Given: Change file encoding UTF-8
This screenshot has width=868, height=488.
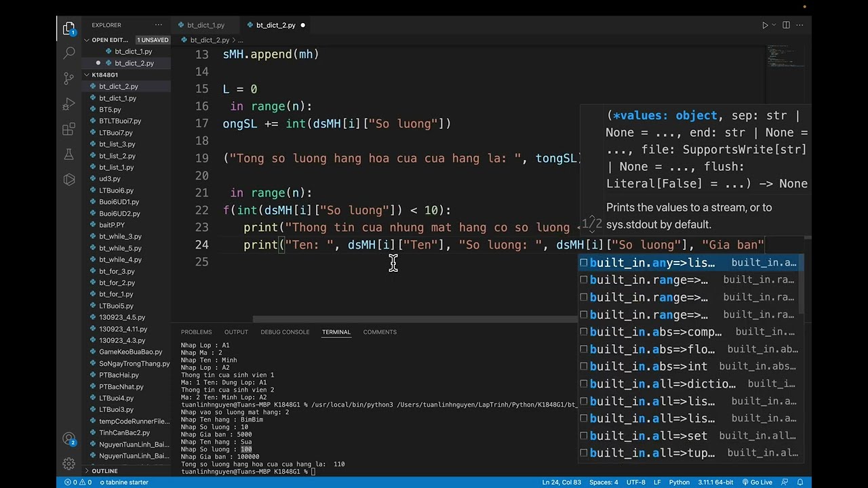Looking at the screenshot, I should pos(636,483).
